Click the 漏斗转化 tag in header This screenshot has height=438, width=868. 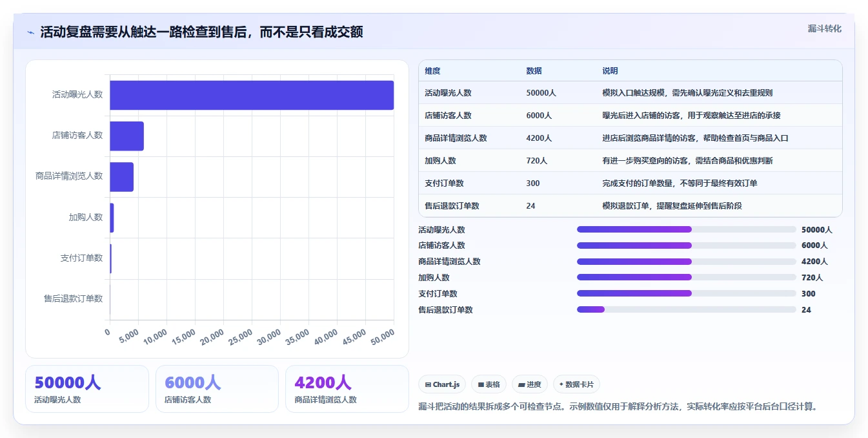coord(824,29)
